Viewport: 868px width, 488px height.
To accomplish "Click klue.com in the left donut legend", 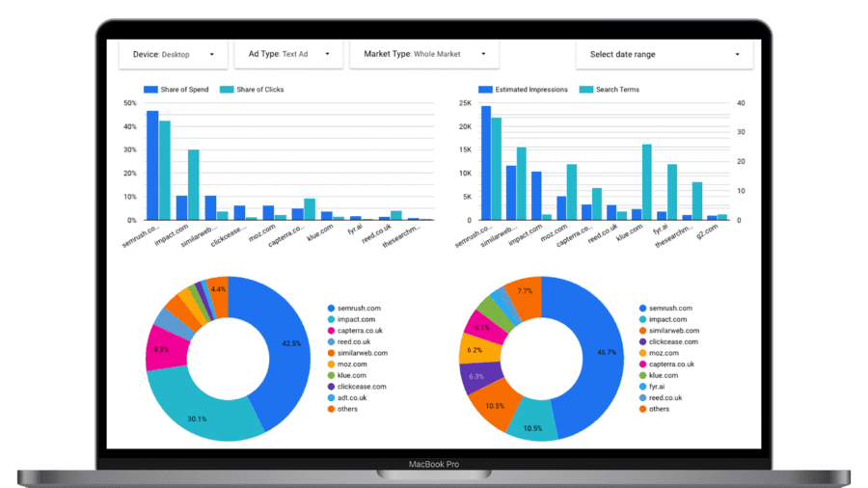I will (x=347, y=375).
